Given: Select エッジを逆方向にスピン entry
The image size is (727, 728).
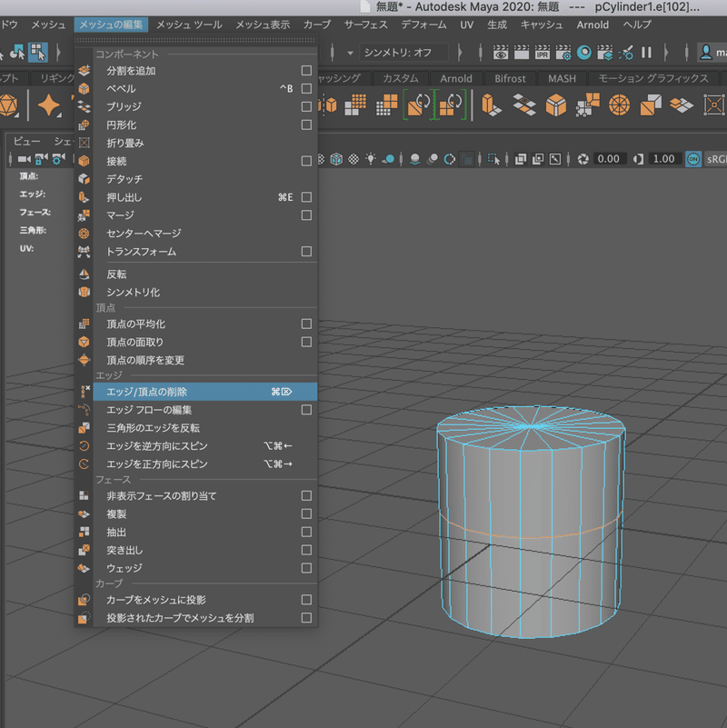Looking at the screenshot, I should (x=205, y=446).
